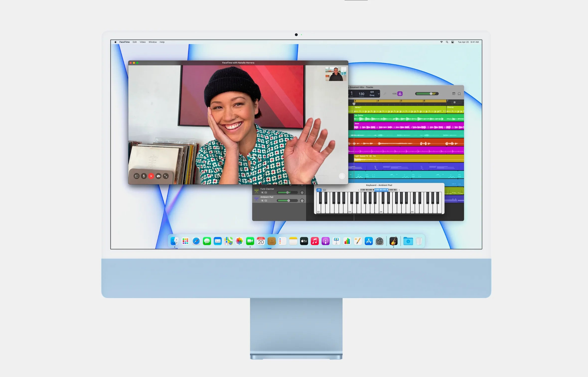
Task: Mute microphone in FaceTime controls
Action: pyautogui.click(x=144, y=176)
